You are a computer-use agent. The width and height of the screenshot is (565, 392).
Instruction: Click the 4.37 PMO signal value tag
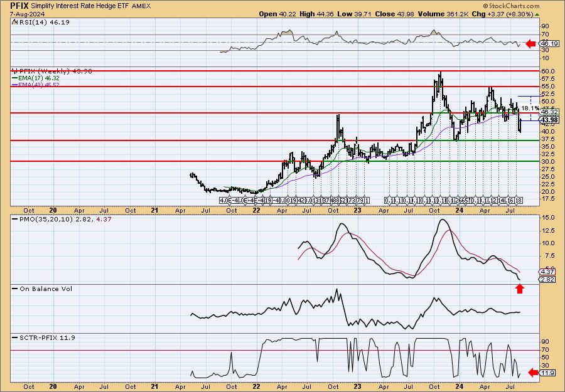tap(547, 272)
